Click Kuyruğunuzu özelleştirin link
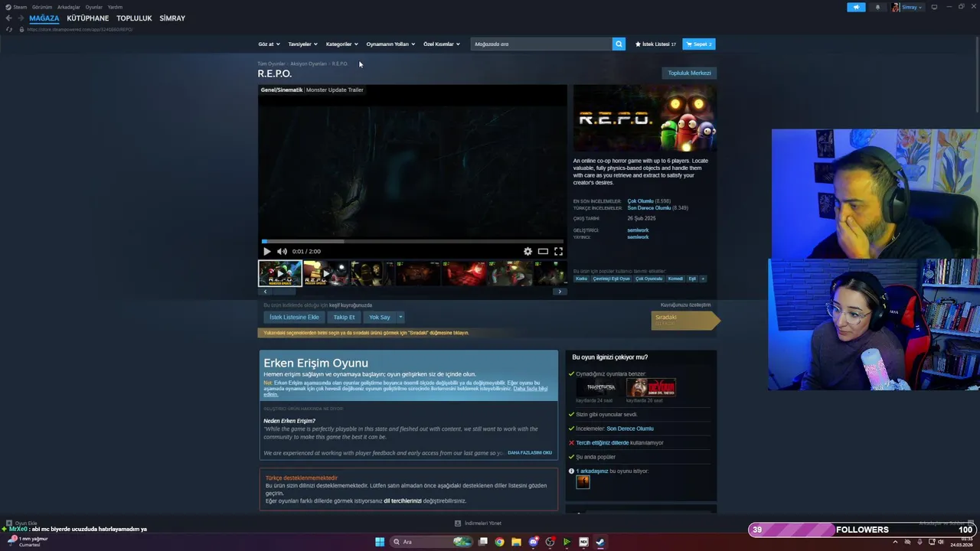 [685, 305]
